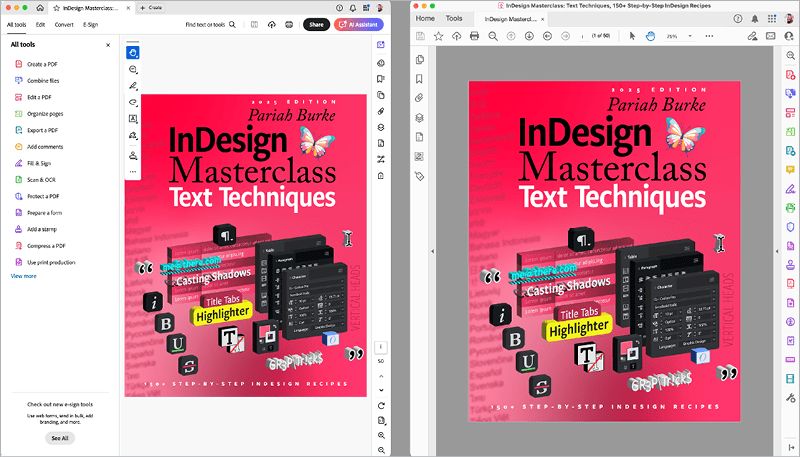800x457 pixels.
Task: Close the All tools panel
Action: [108, 45]
